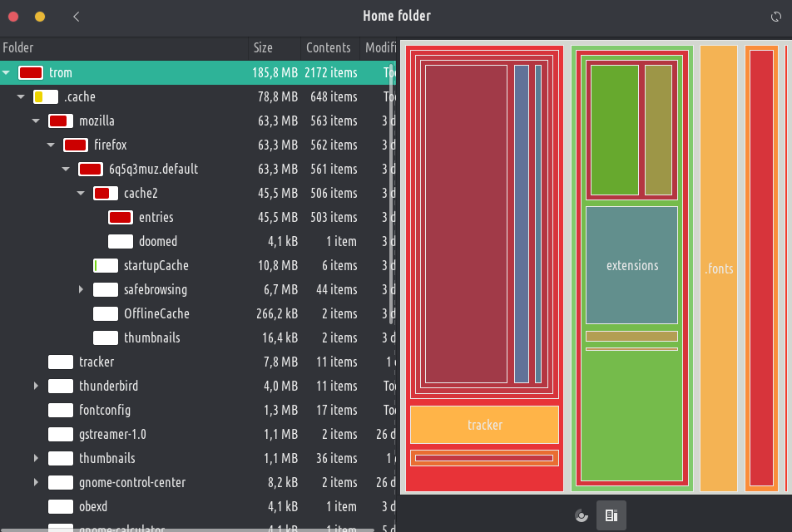Sort folders by the Size column
Image resolution: width=792 pixels, height=532 pixels.
pyautogui.click(x=261, y=47)
